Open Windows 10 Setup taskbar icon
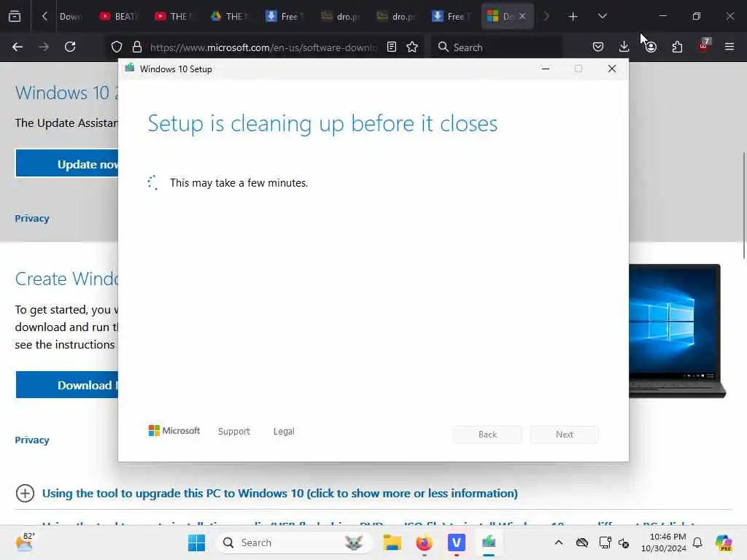 (489, 542)
